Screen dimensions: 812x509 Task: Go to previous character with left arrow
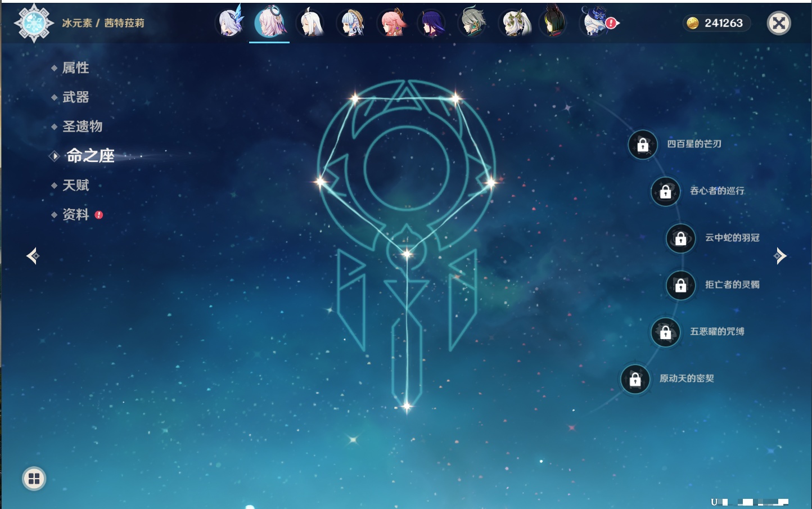(x=33, y=256)
